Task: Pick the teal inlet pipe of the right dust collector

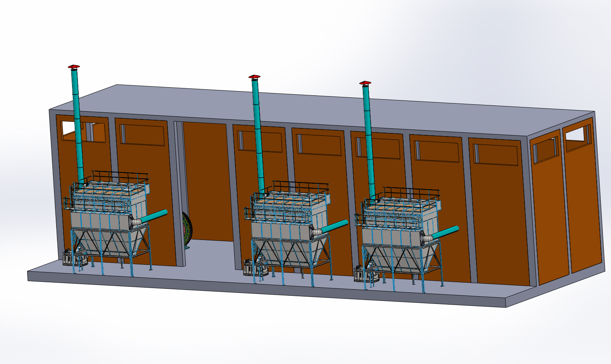Action: point(445,233)
